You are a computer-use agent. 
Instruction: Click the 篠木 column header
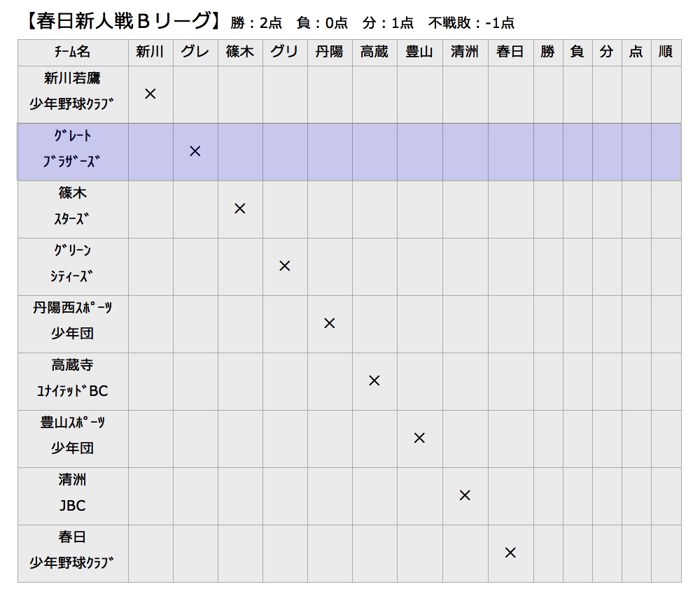[240, 52]
